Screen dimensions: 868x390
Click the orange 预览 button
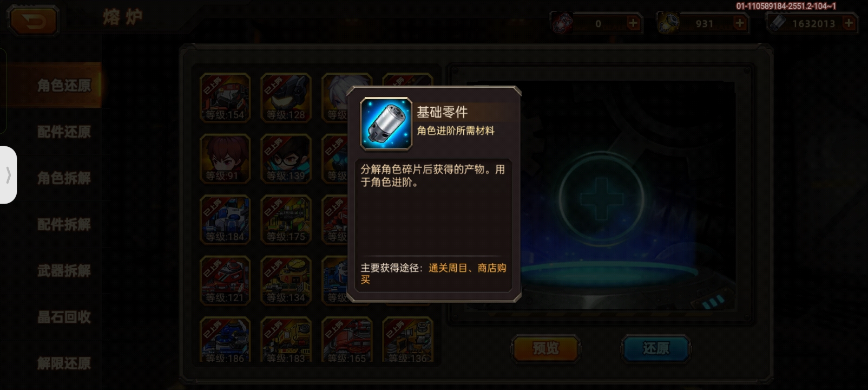545,348
